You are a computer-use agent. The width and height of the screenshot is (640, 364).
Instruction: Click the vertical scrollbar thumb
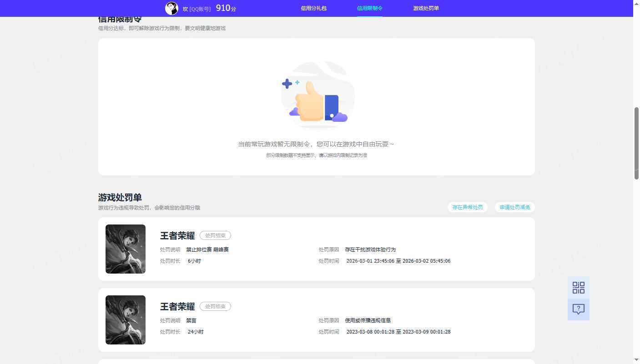636,143
